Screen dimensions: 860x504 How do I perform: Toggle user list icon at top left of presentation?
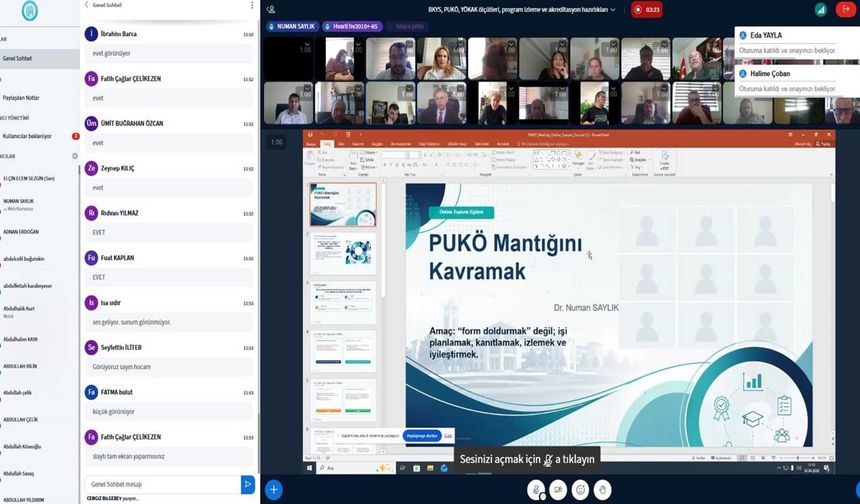tap(271, 10)
